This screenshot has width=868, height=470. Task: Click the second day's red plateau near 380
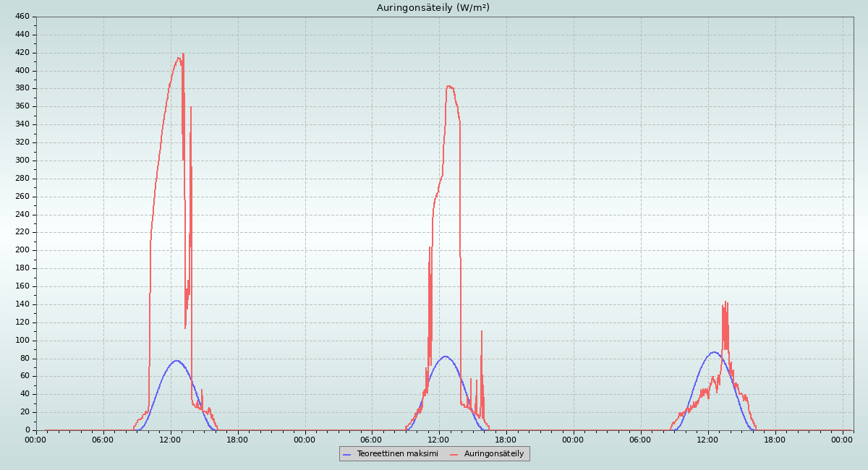tap(450, 87)
